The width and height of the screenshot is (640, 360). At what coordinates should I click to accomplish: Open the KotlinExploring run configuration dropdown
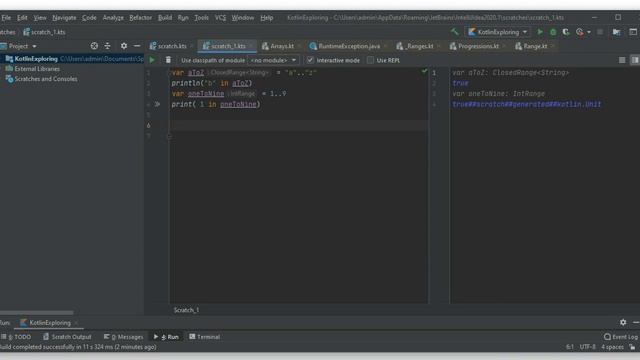[x=498, y=32]
